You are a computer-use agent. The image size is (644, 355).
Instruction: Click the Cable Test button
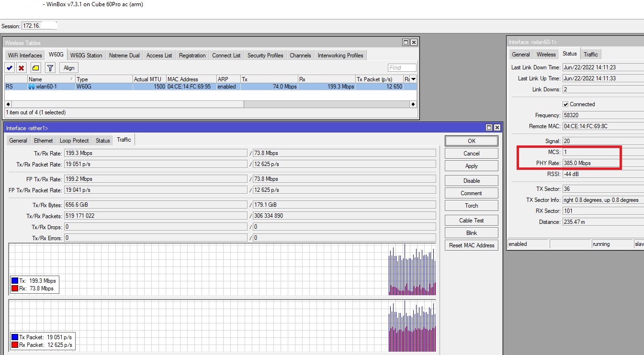coord(471,221)
